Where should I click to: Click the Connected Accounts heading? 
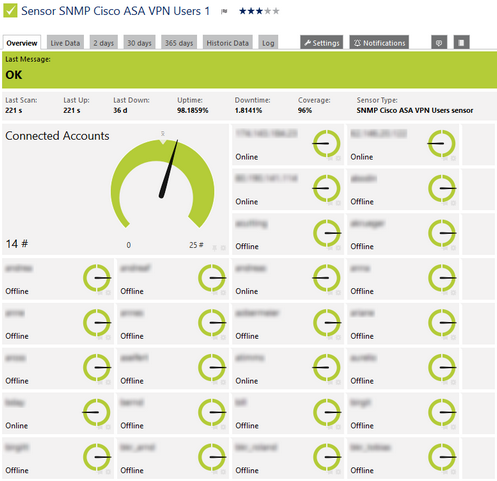pyautogui.click(x=57, y=136)
